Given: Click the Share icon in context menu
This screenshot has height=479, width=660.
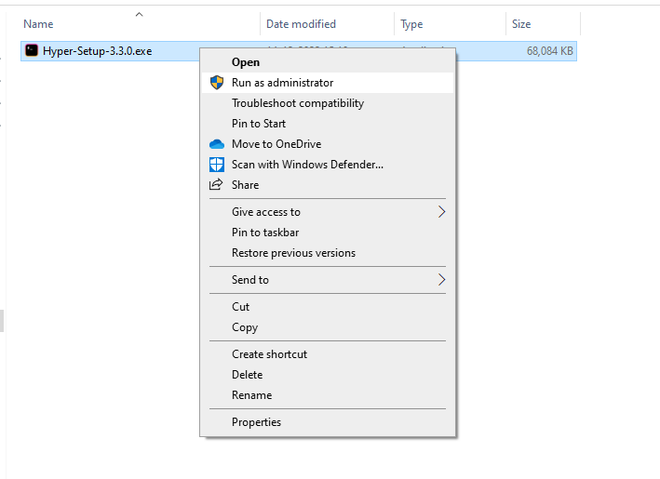Looking at the screenshot, I should (x=216, y=185).
